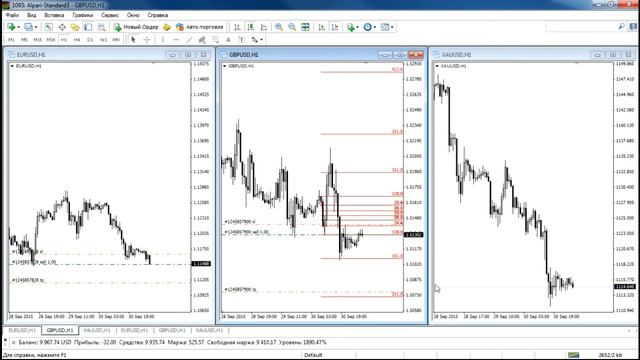Draw a vertical line tool
This screenshot has height=360, width=640.
[x=163, y=40]
